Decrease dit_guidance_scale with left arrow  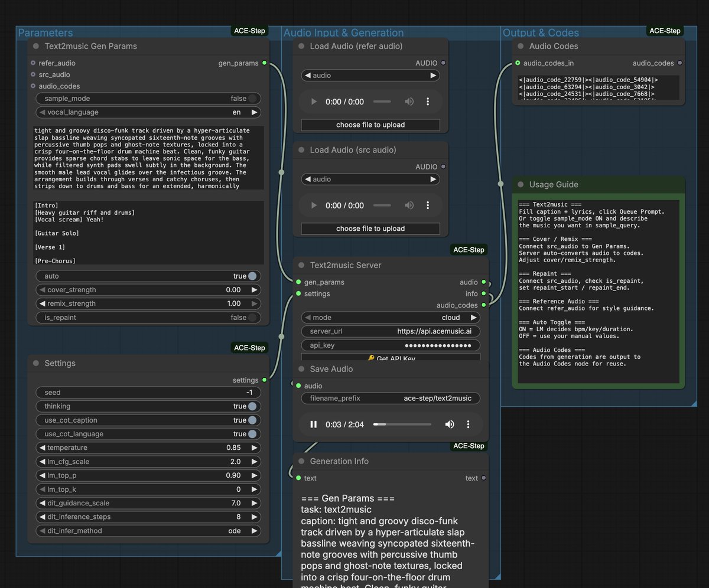point(42,503)
